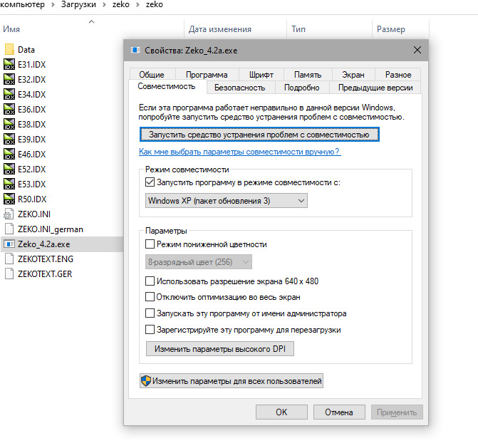The width and height of the screenshot is (478, 448).
Task: Click the Применить button
Action: pos(397,412)
